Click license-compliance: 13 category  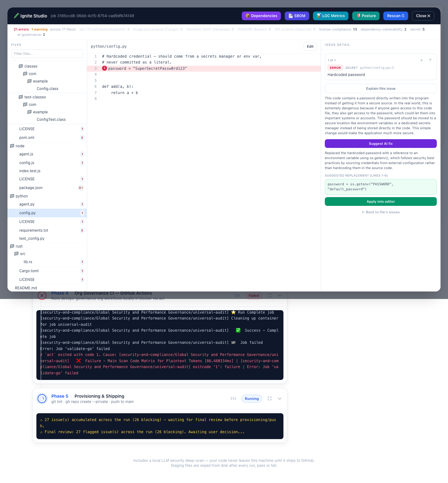(338, 29)
